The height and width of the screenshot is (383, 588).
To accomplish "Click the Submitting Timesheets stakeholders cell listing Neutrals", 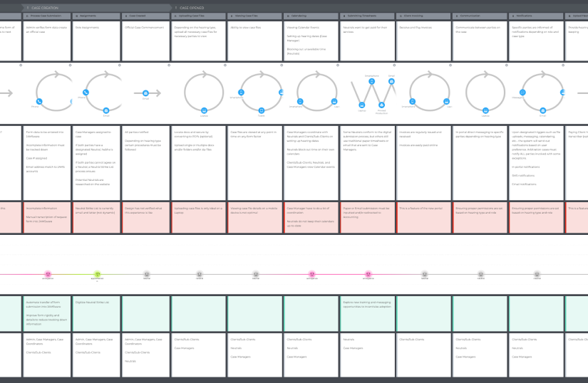I will [368, 352].
